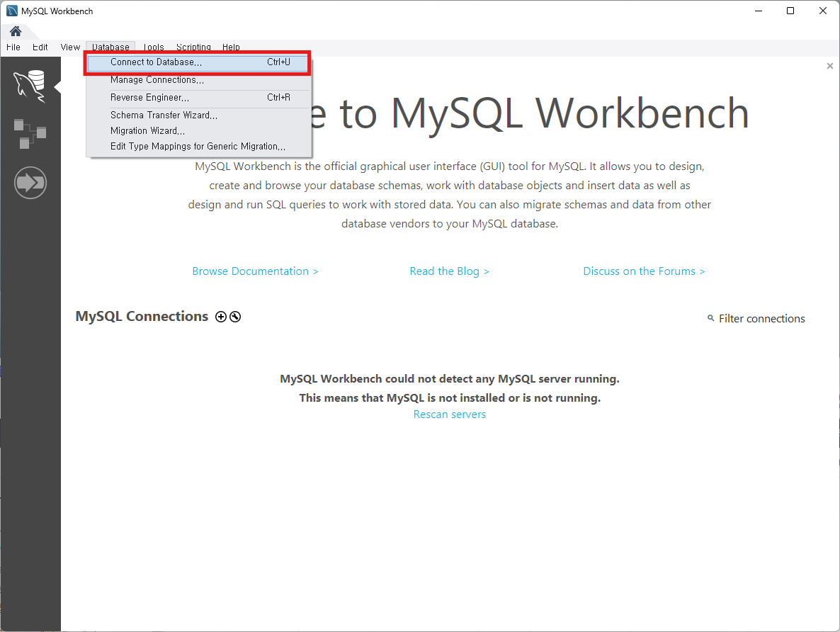Collapse the Database menu
Image resolution: width=840 pixels, height=632 pixels.
point(110,47)
